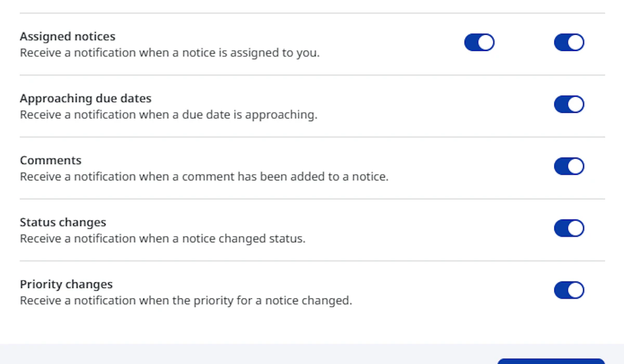The height and width of the screenshot is (364, 624).
Task: Click the Approaching due dates heading
Action: (x=86, y=98)
